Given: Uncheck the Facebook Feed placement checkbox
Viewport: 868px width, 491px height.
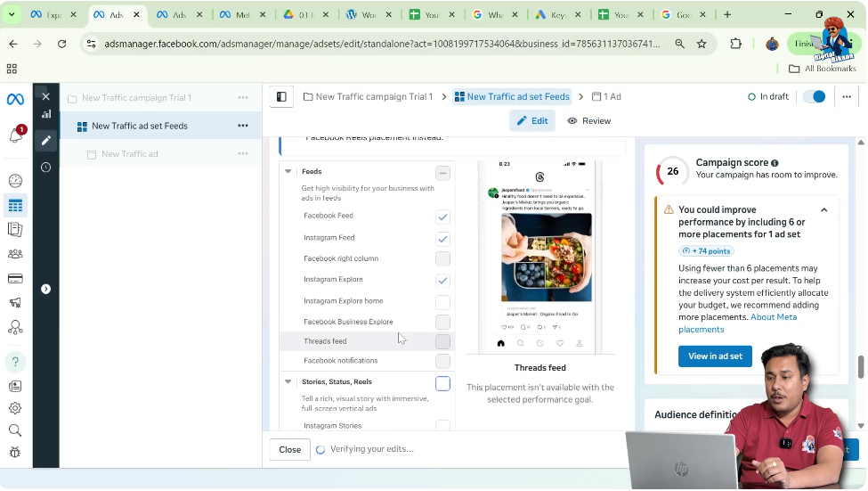Looking at the screenshot, I should (442, 217).
